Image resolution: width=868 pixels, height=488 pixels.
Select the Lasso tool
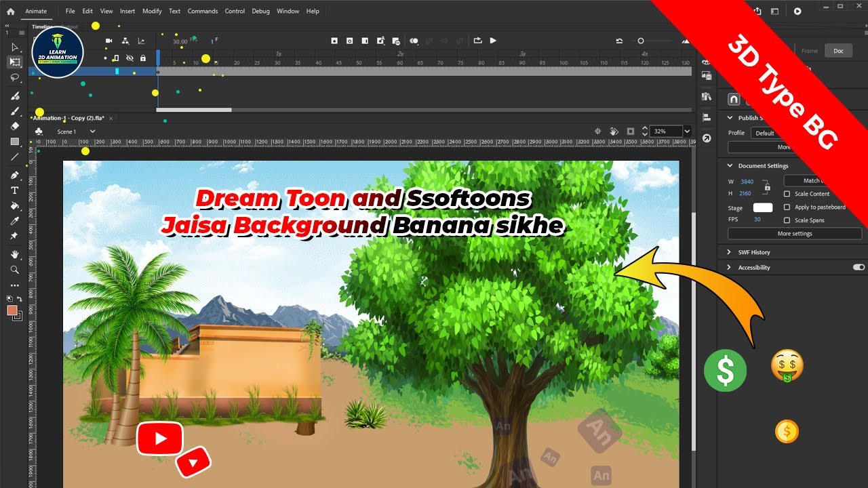[14, 77]
